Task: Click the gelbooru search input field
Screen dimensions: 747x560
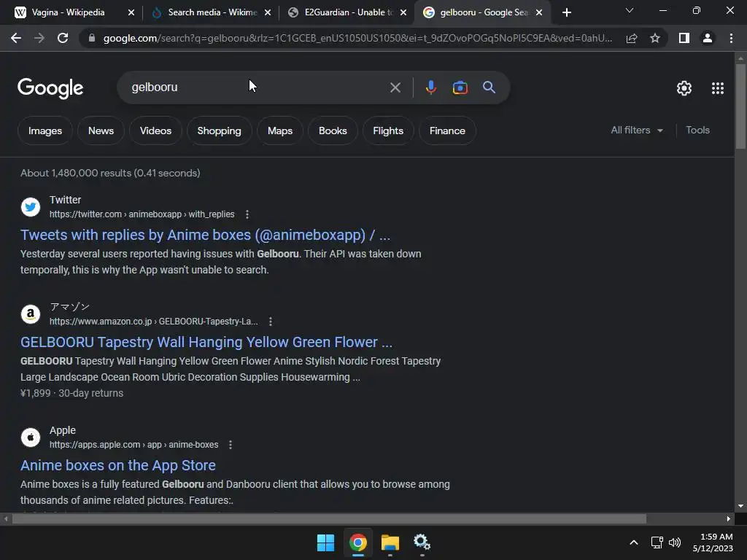Action: point(258,87)
